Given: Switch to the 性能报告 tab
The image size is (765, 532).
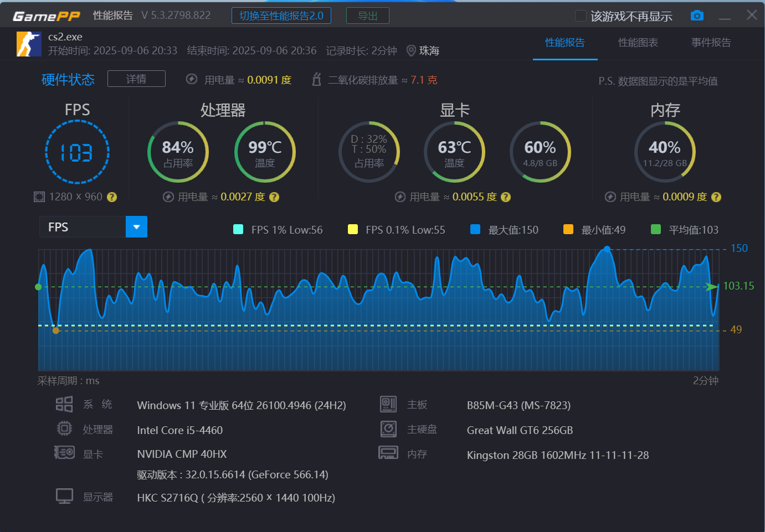Looking at the screenshot, I should 565,43.
